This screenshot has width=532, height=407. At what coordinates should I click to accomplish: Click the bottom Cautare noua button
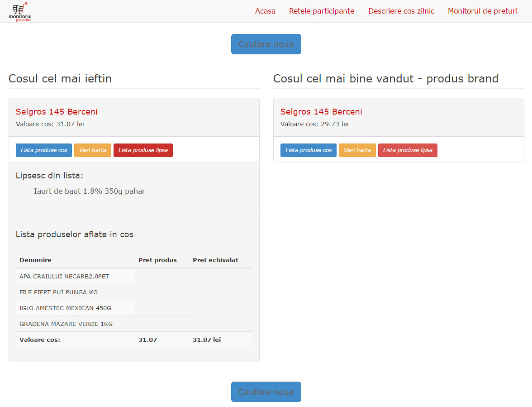click(266, 392)
